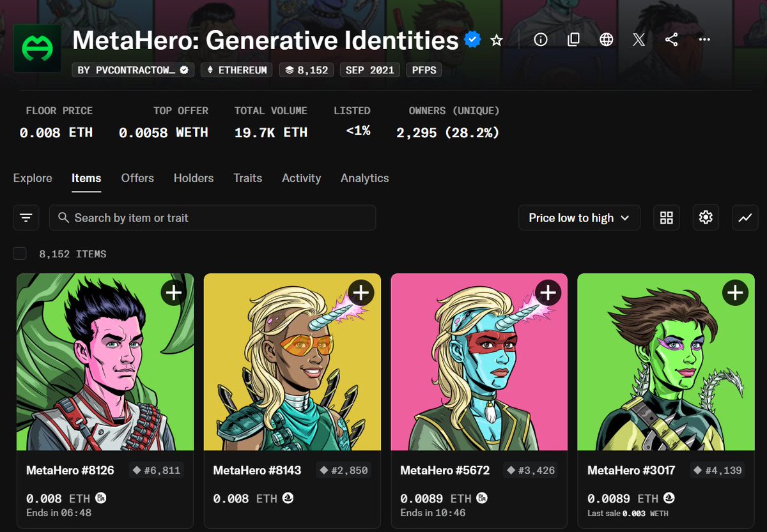The width and height of the screenshot is (767, 532).
Task: Open the MetaHero #3017 title link
Action: pyautogui.click(x=631, y=471)
